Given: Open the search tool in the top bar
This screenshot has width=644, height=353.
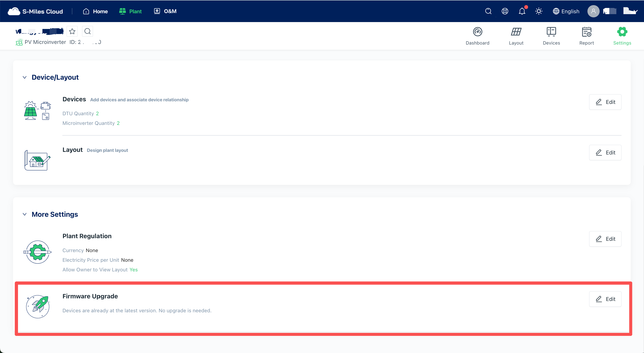Looking at the screenshot, I should tap(488, 11).
